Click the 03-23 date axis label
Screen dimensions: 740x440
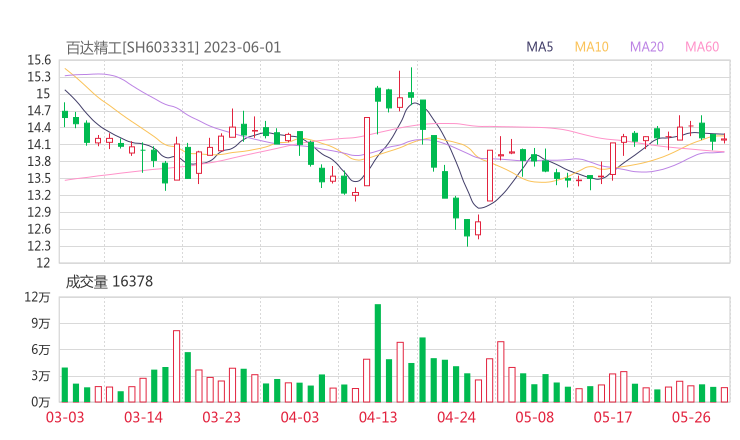(x=221, y=417)
